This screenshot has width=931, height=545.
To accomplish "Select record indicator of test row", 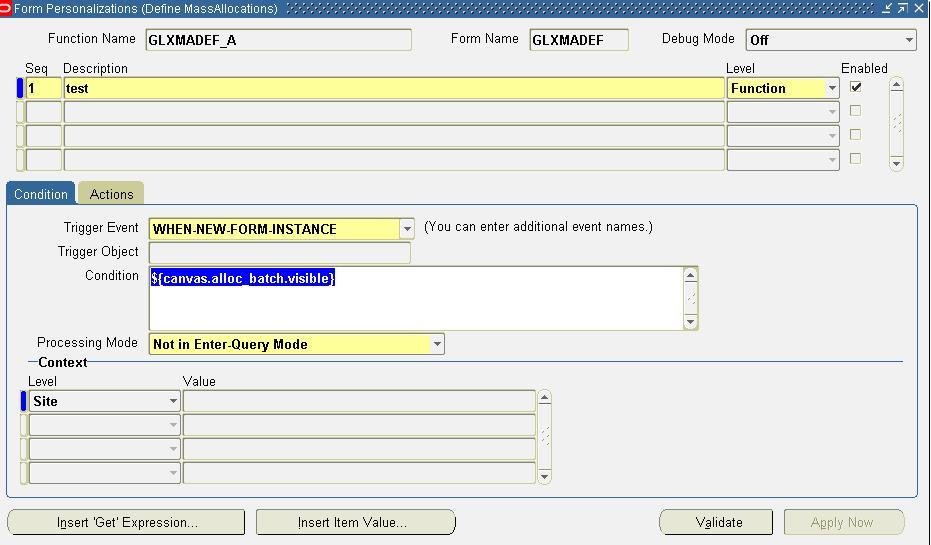I will (x=20, y=88).
